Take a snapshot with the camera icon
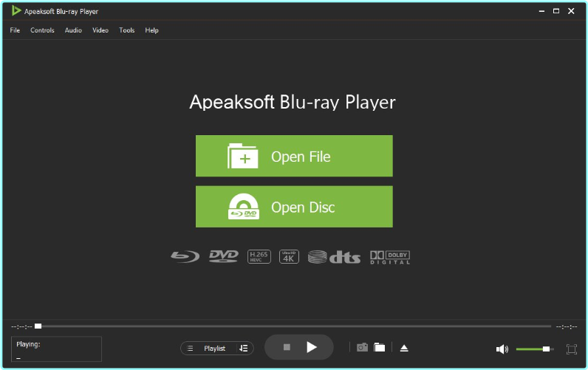588x370 pixels. pos(362,348)
